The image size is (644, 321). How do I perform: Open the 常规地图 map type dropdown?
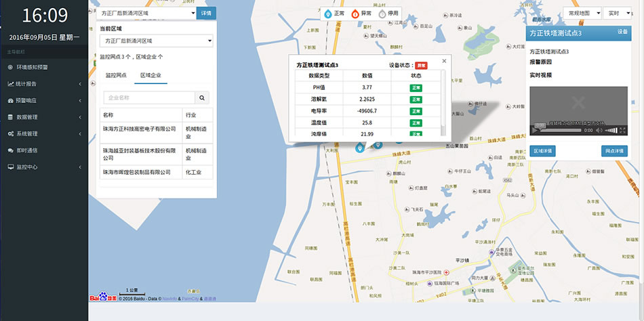tap(581, 13)
